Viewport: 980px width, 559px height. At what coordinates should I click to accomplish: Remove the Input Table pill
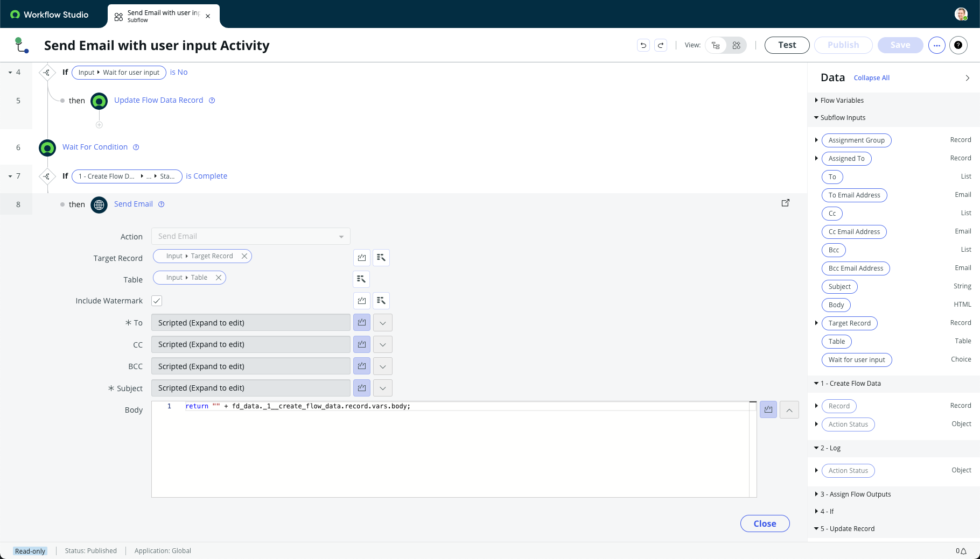point(219,278)
